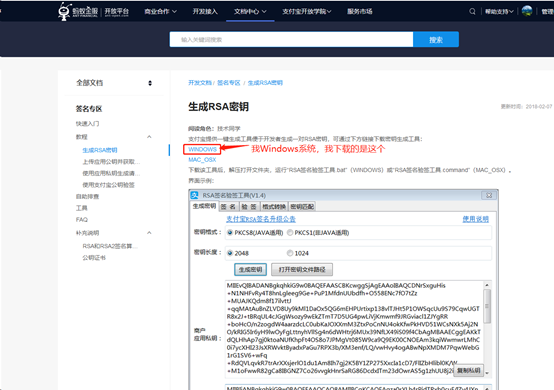Viewport: 554px width, 390px height.
Task: Open the 使用说明 link
Action: pos(476,219)
